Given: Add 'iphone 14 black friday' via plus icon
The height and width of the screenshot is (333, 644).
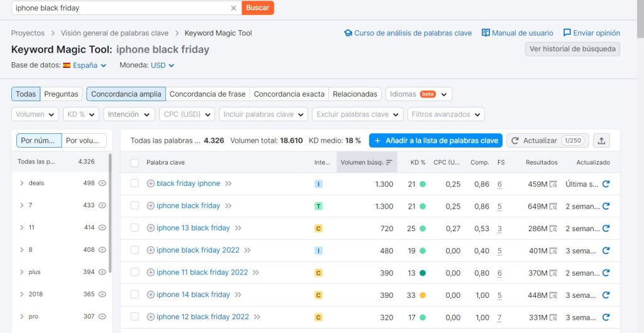Looking at the screenshot, I should [x=151, y=295].
